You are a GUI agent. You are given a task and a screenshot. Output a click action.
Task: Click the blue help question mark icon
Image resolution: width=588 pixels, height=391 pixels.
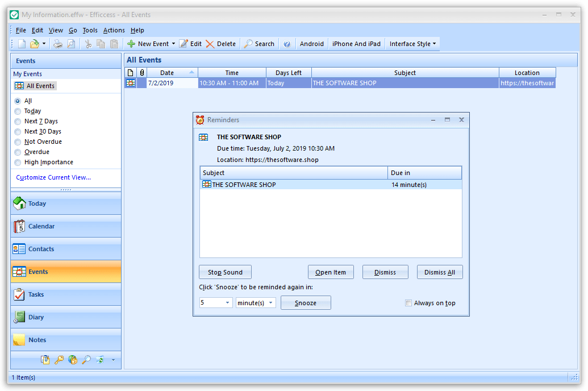tap(287, 44)
